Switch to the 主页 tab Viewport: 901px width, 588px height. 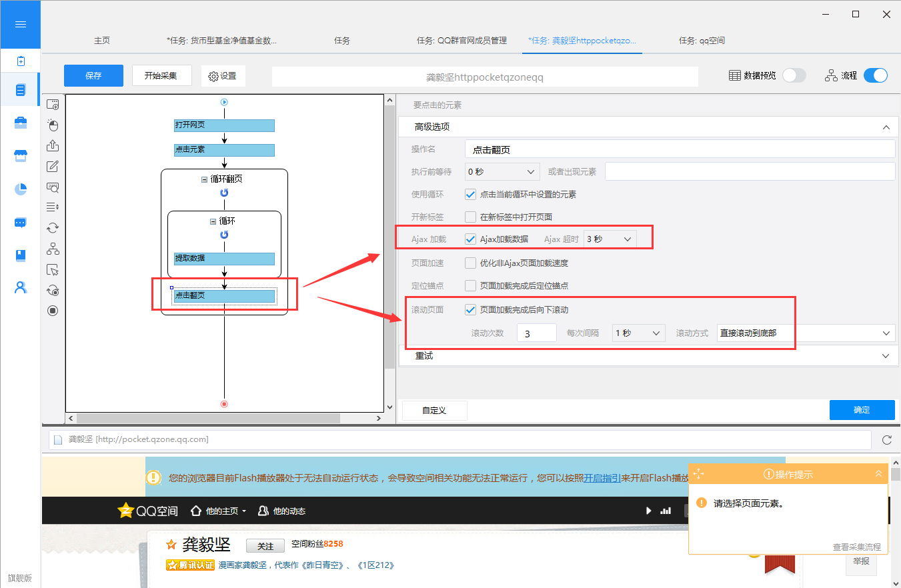(102, 40)
